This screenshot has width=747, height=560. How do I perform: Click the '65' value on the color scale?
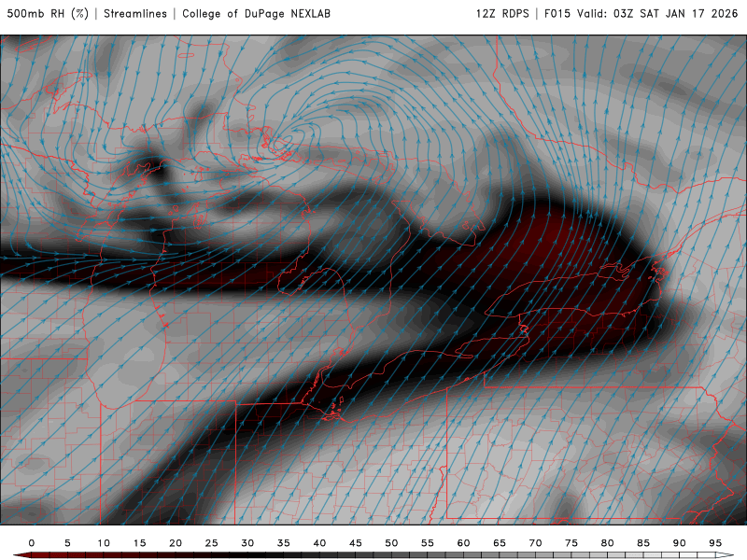[500, 543]
